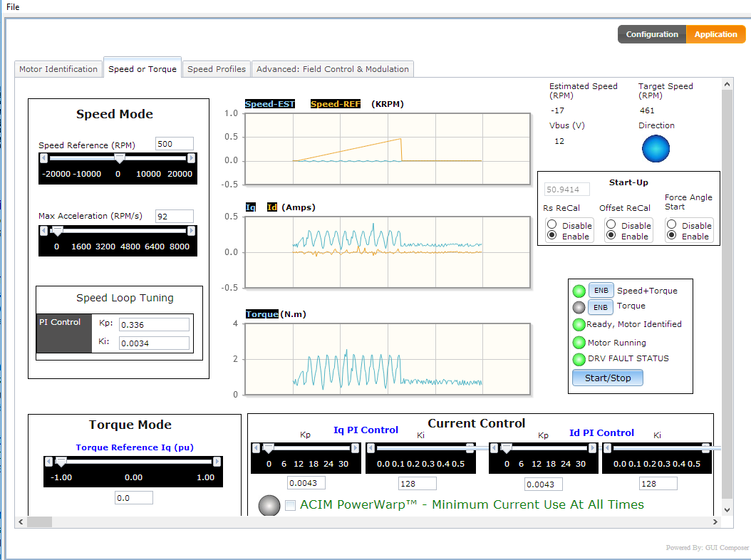Click the Torque Reference Iq slider thumb
751x560 pixels.
pos(61,462)
